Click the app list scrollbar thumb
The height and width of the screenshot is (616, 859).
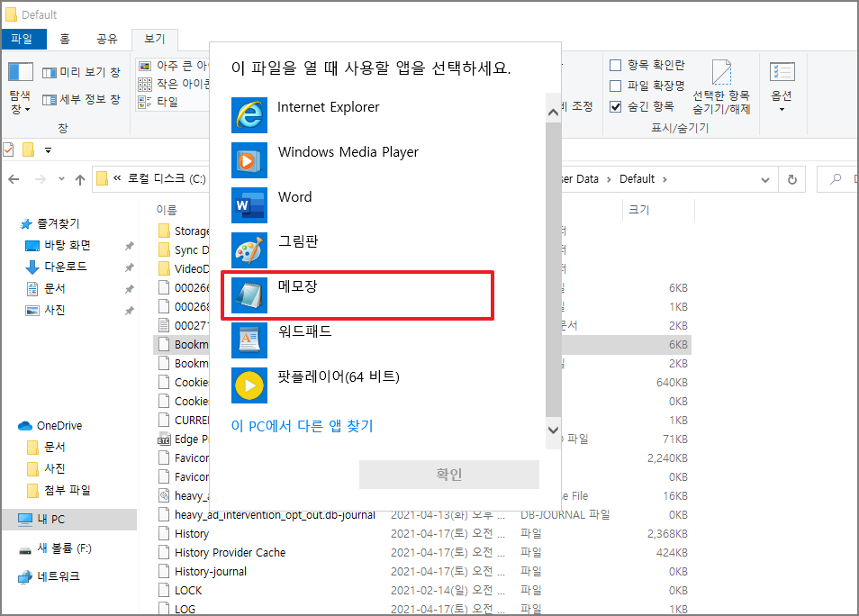(x=554, y=268)
